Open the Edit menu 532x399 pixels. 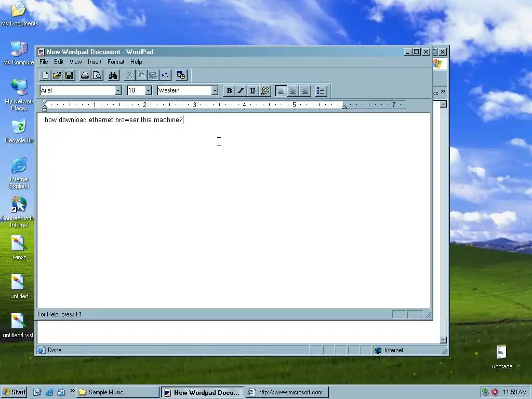[59, 62]
